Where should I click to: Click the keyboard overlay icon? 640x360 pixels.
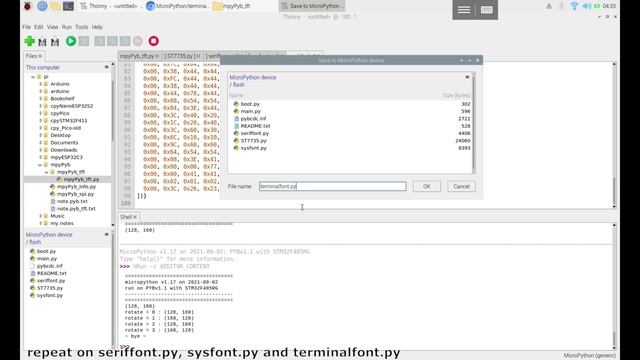[x=487, y=9]
